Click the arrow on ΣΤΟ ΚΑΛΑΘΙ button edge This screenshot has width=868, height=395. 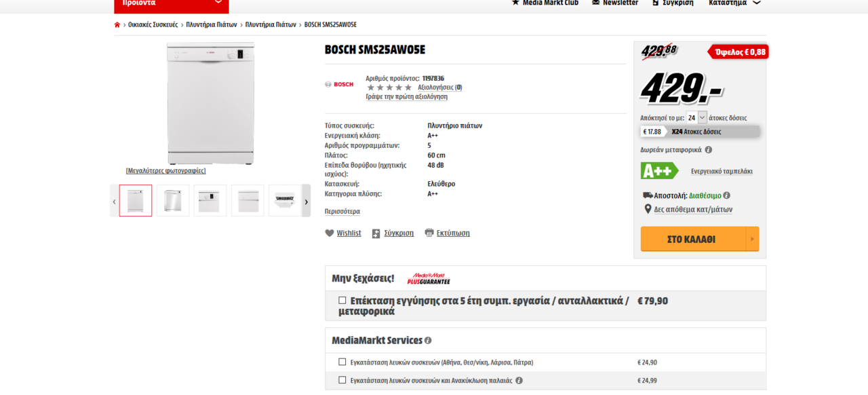751,239
